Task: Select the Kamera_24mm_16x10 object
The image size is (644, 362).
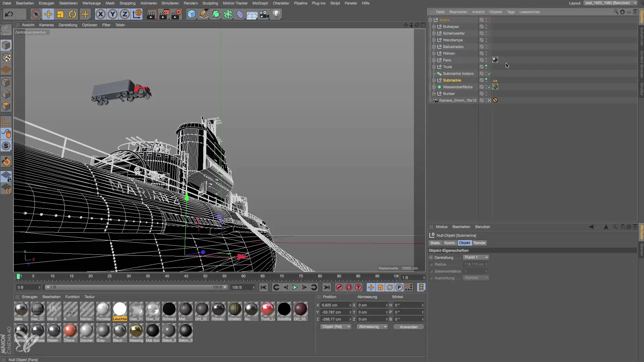Action: click(458, 100)
